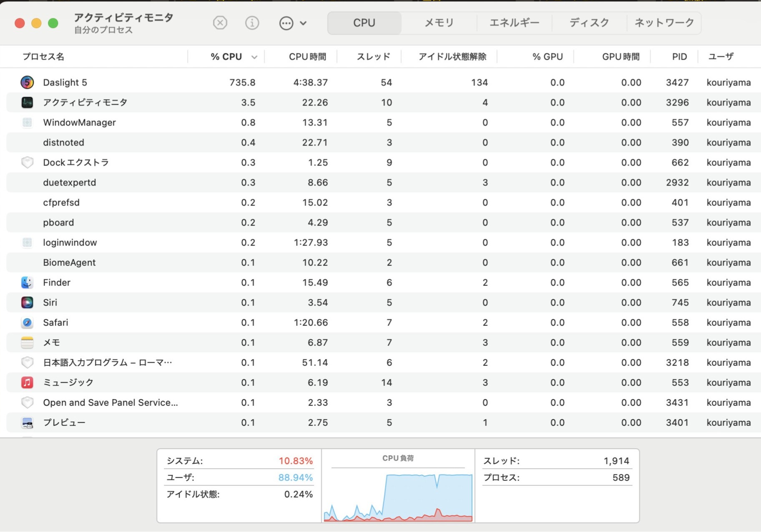Click PID 3218 cell
The image size is (761, 532).
pos(677,362)
